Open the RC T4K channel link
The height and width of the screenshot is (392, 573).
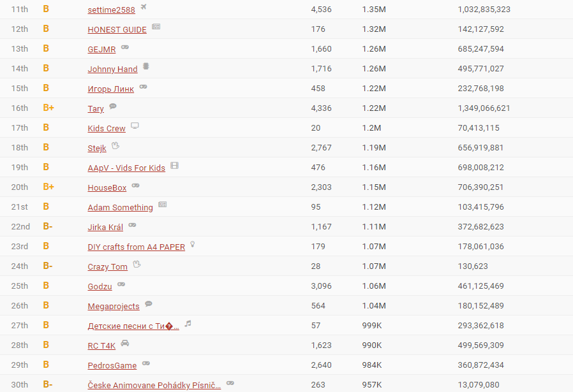coord(101,345)
